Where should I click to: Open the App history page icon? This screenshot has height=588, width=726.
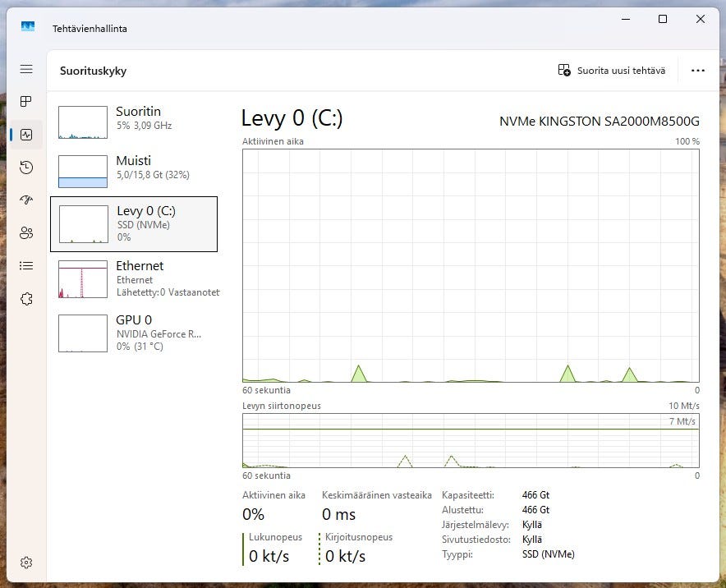[x=26, y=168]
